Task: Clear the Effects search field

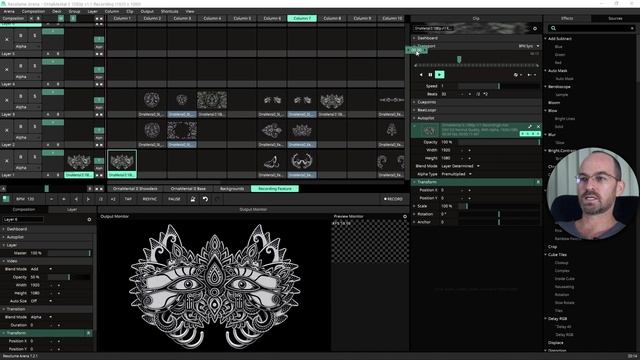Action: coord(632,28)
